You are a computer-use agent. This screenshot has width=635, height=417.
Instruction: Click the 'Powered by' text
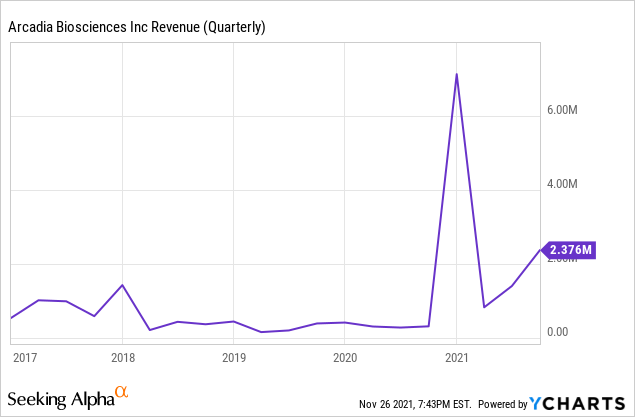click(503, 404)
